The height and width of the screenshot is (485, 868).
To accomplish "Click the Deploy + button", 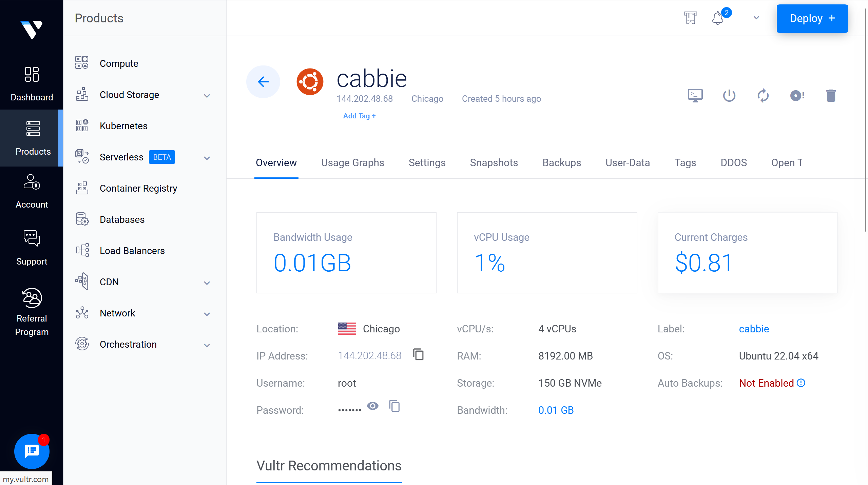I will [812, 19].
